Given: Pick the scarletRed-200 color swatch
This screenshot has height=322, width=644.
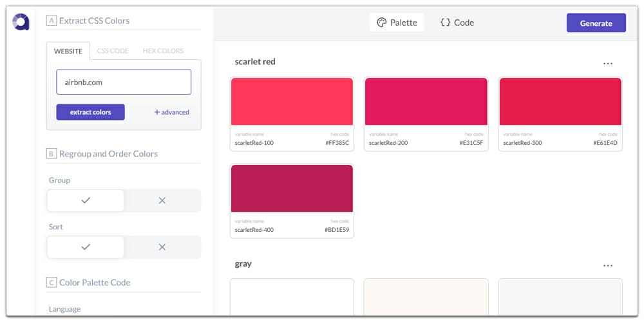Looking at the screenshot, I should [426, 102].
